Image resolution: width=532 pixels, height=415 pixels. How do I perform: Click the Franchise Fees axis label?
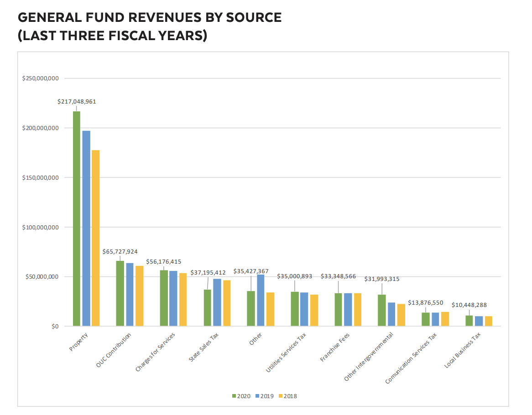click(335, 348)
